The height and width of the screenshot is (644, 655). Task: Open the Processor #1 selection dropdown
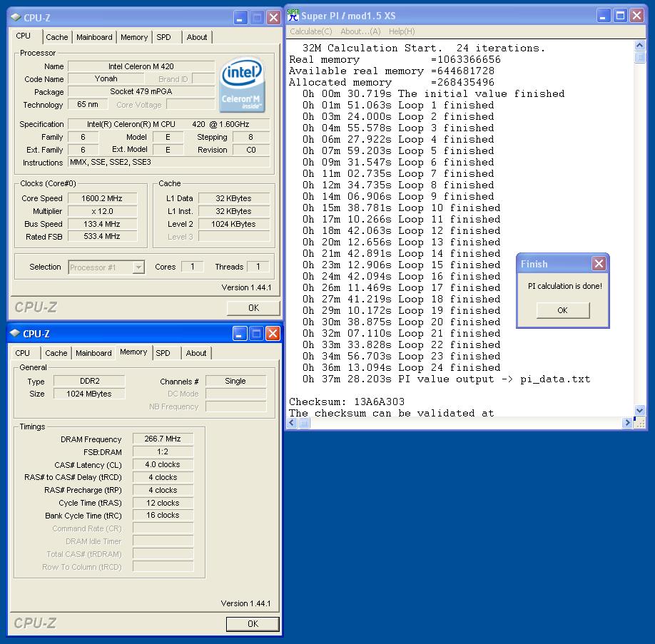coord(138,267)
